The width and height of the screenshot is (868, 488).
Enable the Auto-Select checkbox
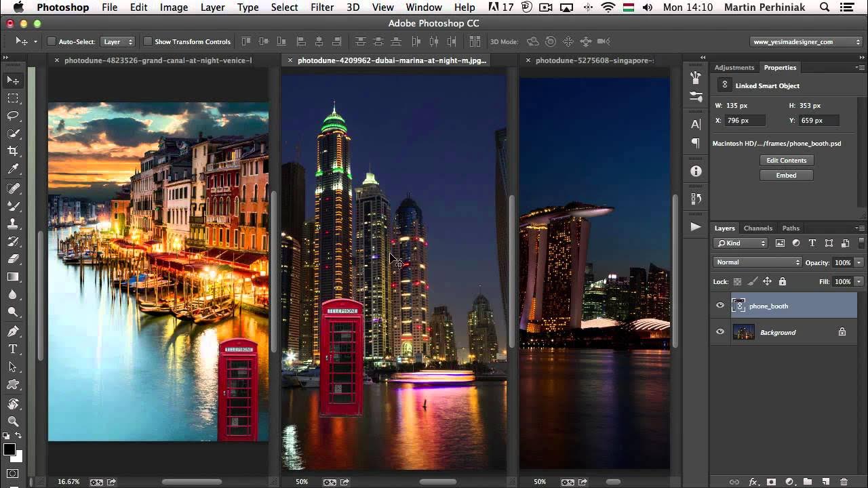click(x=51, y=41)
